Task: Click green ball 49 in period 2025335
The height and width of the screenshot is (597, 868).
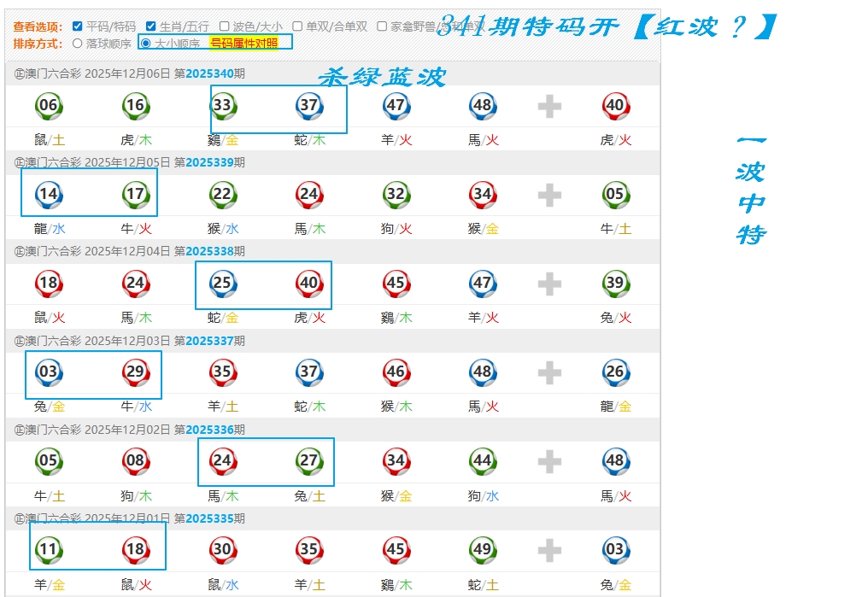Action: coord(483,550)
